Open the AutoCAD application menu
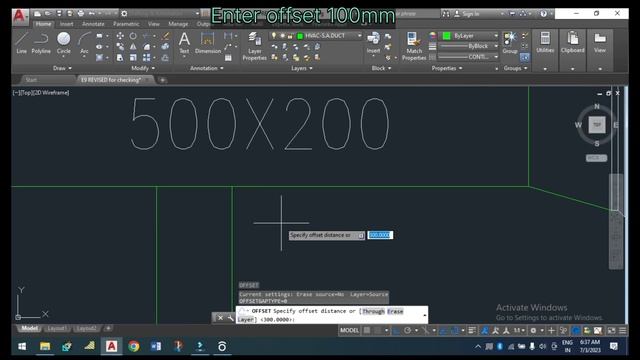Image resolution: width=640 pixels, height=360 pixels. coord(19,16)
